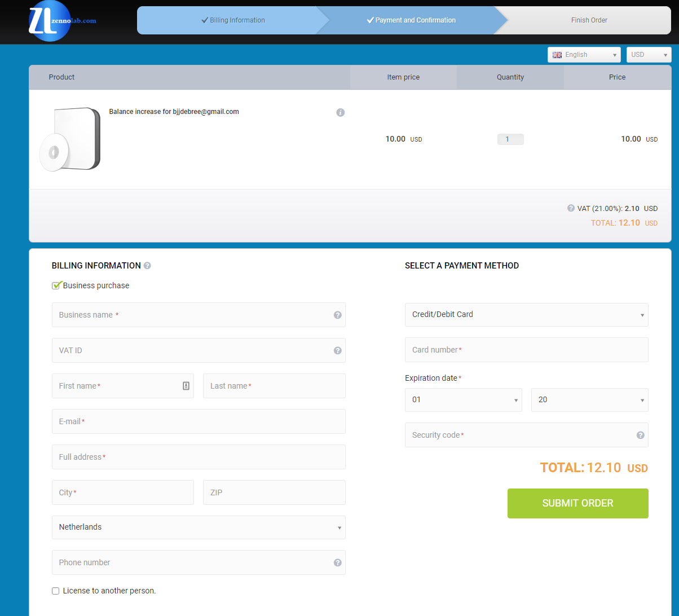Select the expiration month dropdown showing 01
This screenshot has width=679, height=616.
coord(464,400)
